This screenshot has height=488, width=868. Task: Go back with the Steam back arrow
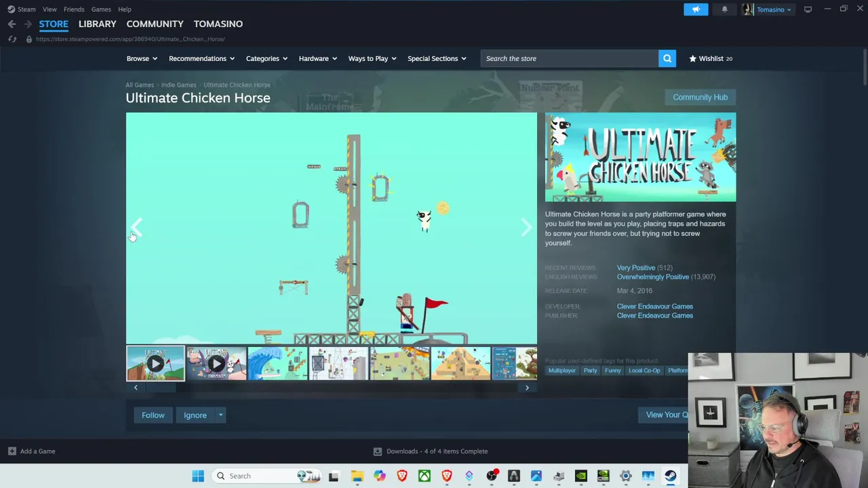[12, 24]
